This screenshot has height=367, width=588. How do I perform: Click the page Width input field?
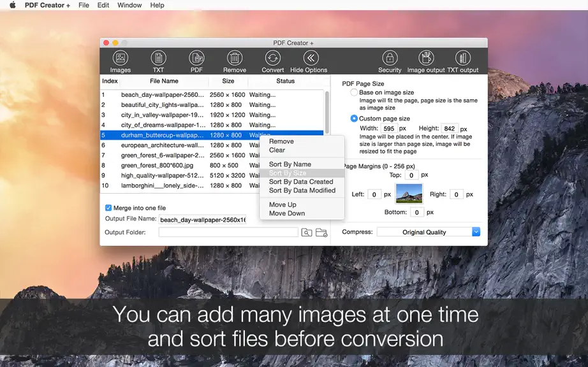[x=389, y=129]
